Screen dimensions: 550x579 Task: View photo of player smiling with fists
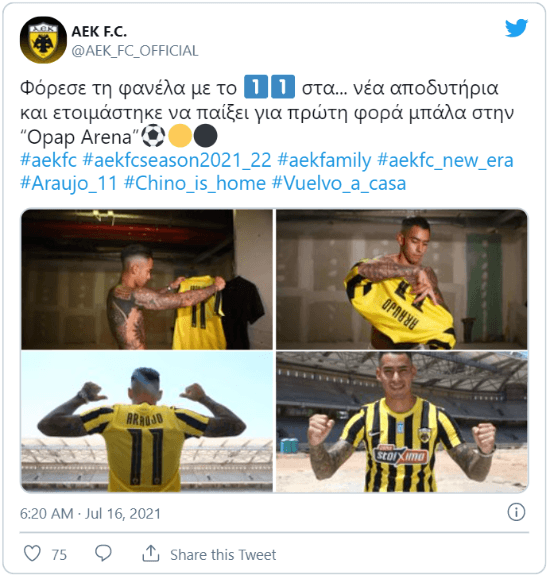pyautogui.click(x=402, y=422)
